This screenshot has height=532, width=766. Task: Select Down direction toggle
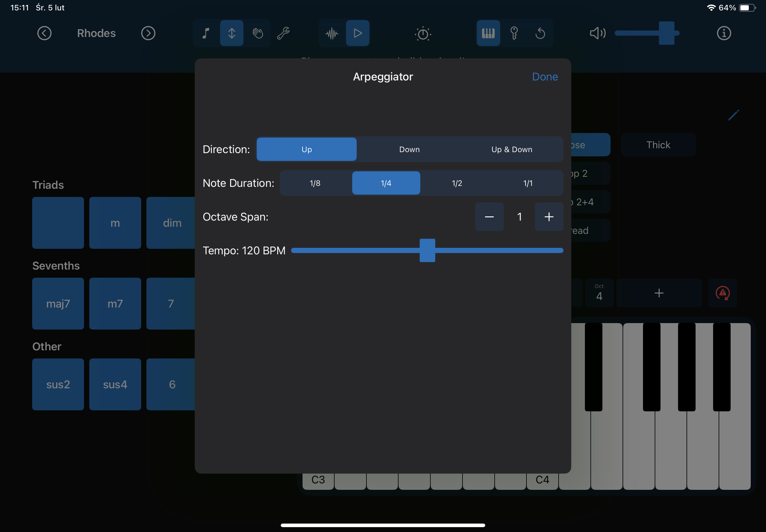point(409,149)
